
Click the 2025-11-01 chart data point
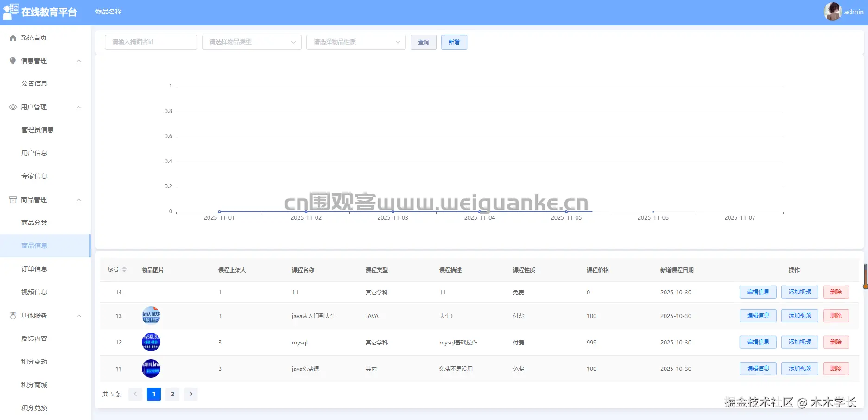[219, 212]
